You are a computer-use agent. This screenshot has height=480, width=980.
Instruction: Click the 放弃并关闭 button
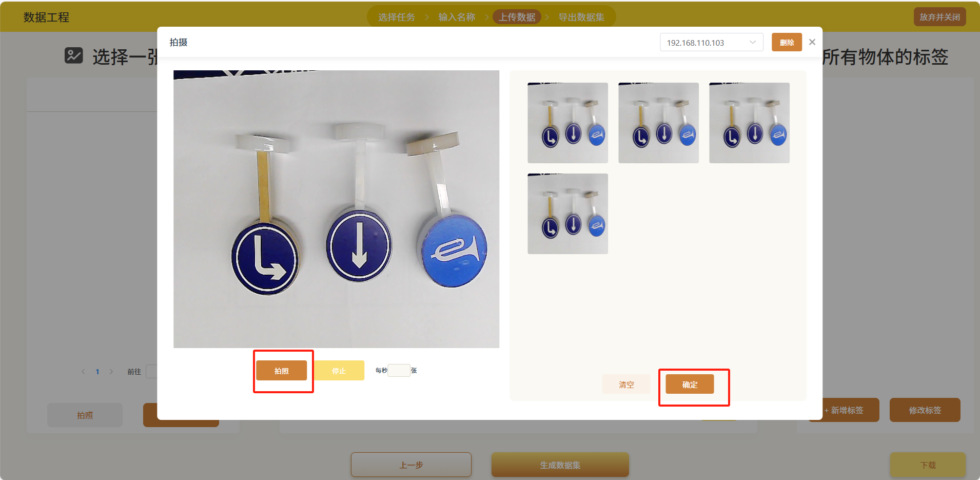coord(939,17)
